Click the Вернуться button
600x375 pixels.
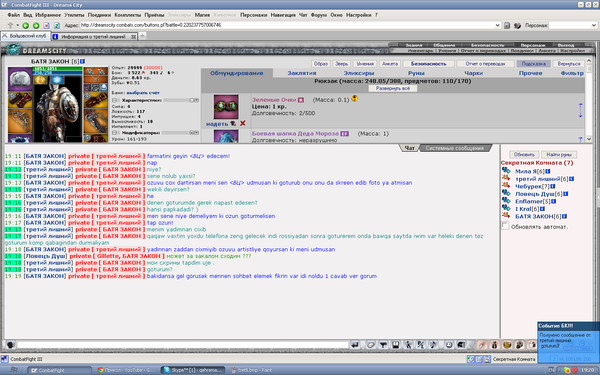pos(569,64)
